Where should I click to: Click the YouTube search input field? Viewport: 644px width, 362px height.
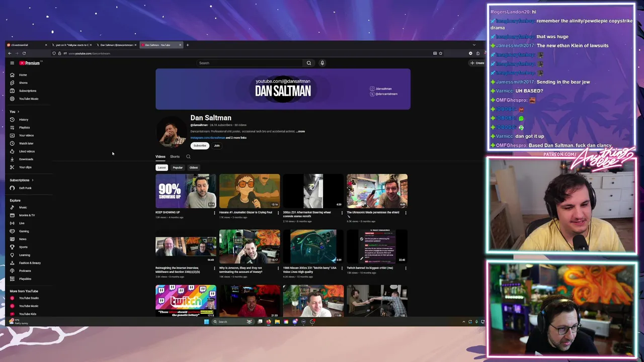coord(250,63)
